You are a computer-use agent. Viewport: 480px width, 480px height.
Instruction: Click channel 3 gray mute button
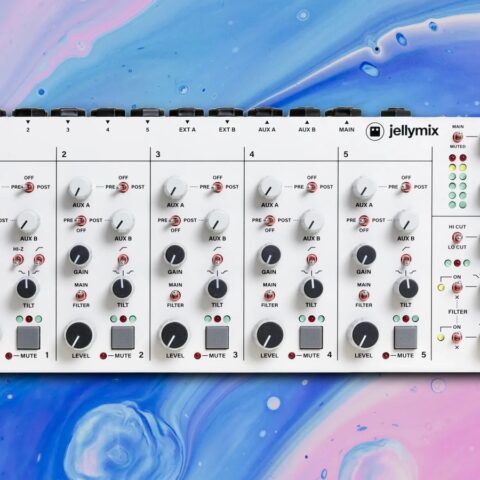217,337
